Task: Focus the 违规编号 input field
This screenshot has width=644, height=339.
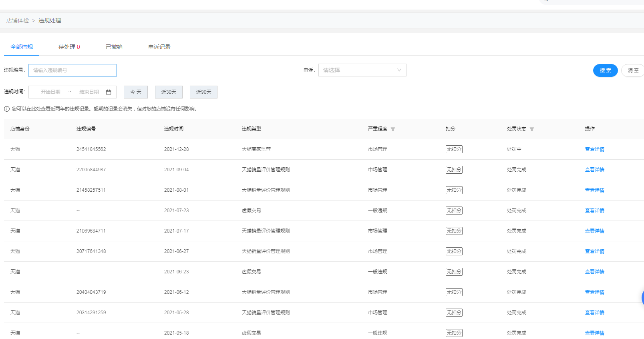Action: [72, 70]
